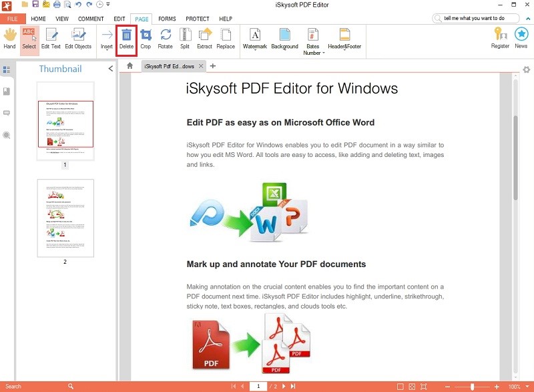
Task: Jump to the last page
Action: click(293, 386)
